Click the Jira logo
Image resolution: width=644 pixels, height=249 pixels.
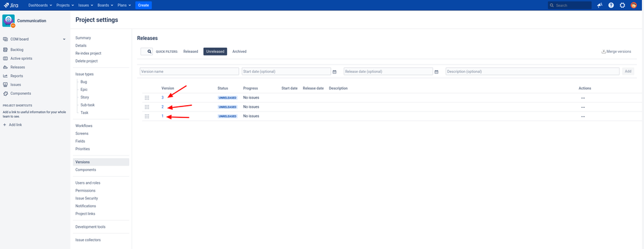click(11, 5)
